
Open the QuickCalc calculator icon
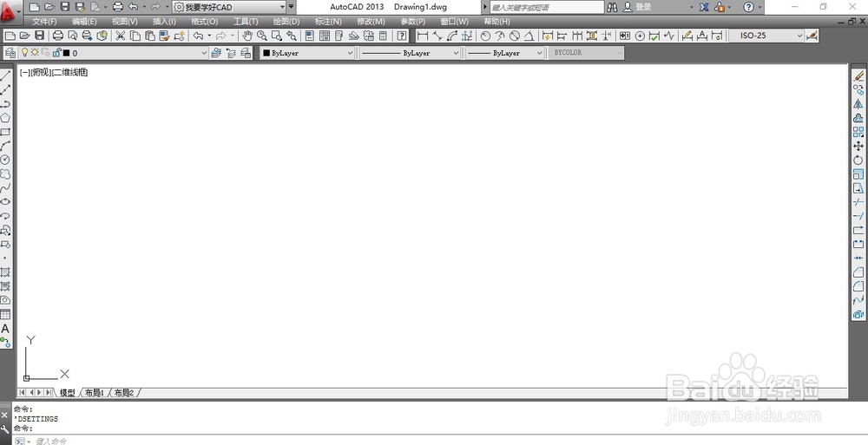383,36
